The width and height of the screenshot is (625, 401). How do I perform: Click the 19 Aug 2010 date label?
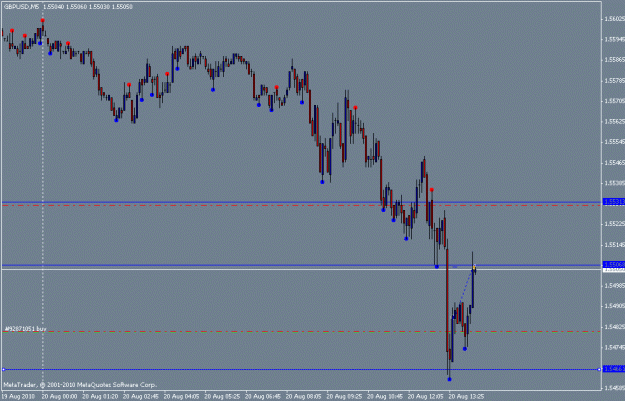click(18, 397)
